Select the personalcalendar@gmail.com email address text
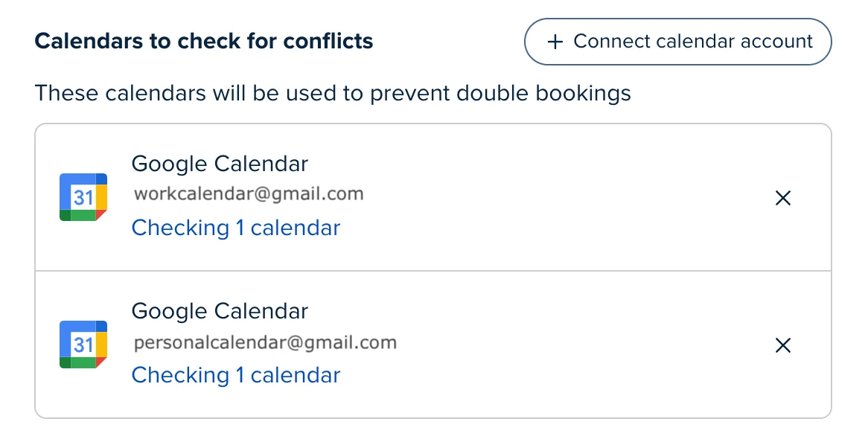Screen dimensions: 868x439 pos(265,342)
